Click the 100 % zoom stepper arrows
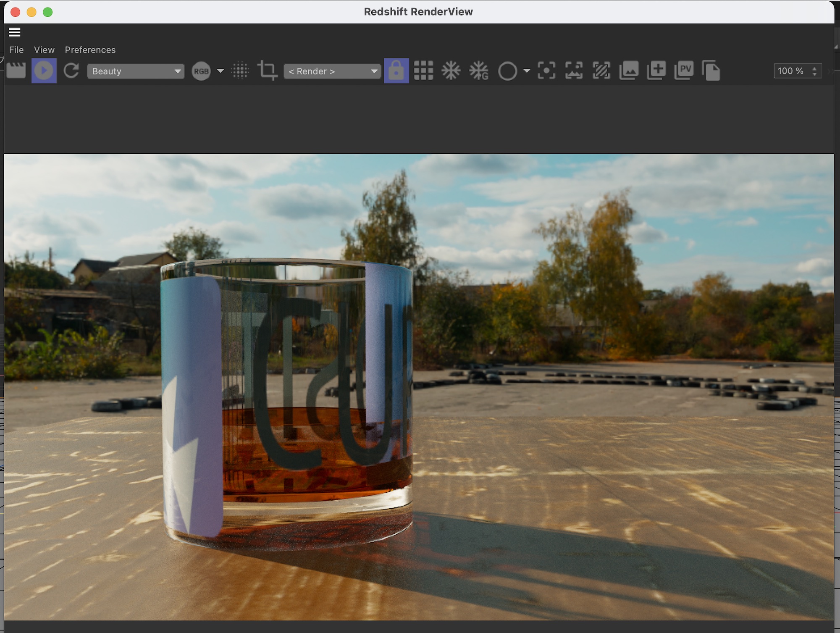The height and width of the screenshot is (633, 840). (814, 71)
